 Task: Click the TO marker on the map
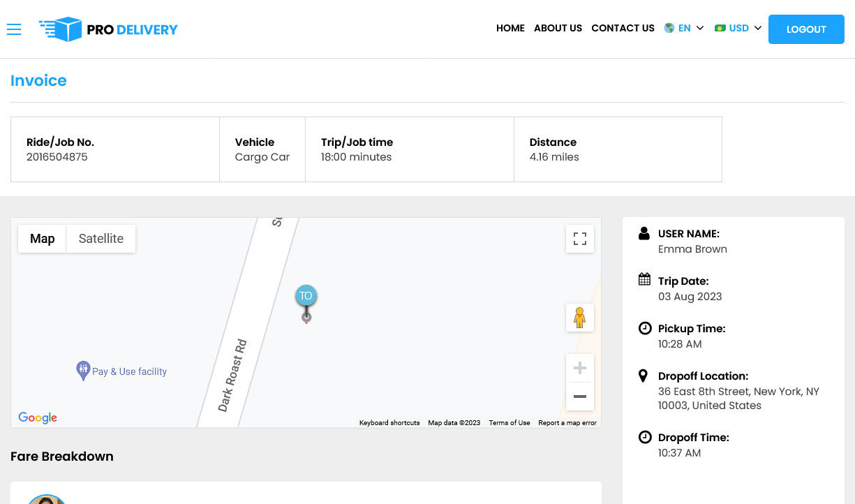tap(306, 296)
